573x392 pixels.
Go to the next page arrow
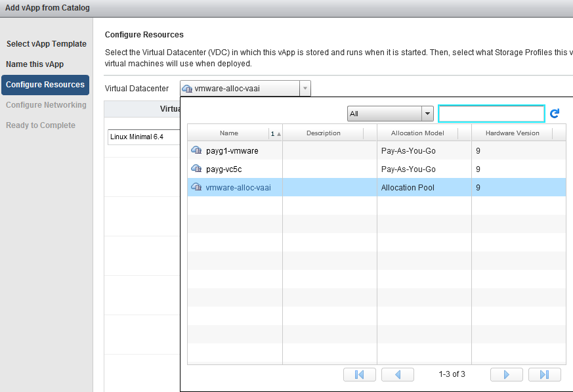[506, 374]
